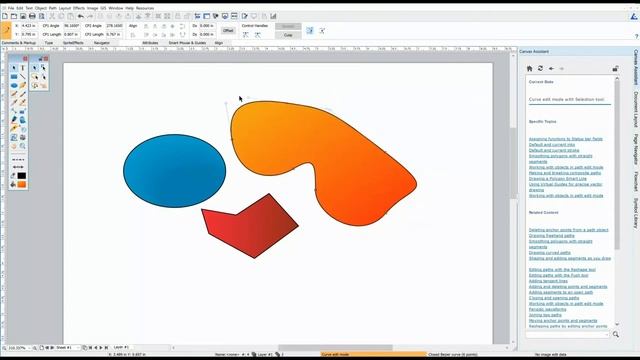Click the left Control Handles icon
Viewport: 640px width, 360px height.
click(x=245, y=35)
